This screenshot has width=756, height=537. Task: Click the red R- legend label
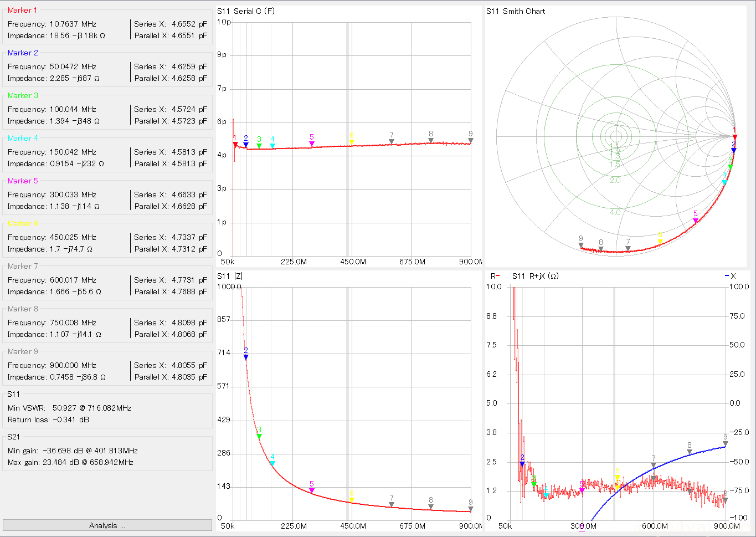495,275
